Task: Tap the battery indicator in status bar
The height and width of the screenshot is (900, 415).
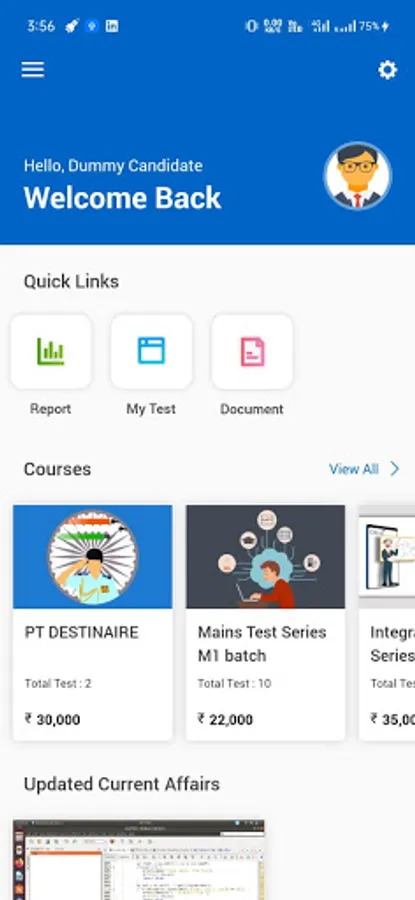Action: click(374, 26)
